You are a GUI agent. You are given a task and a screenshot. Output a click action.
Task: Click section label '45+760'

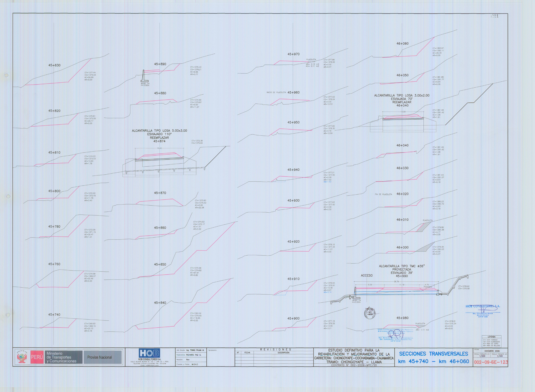[54, 264]
